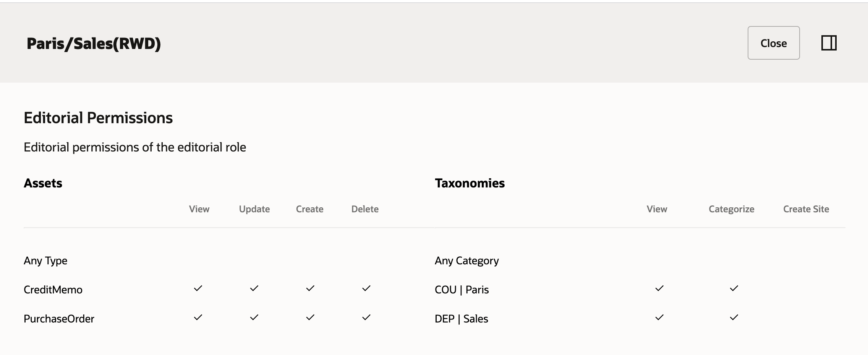Open the side panel drawer icon
This screenshot has height=355, width=868.
tap(830, 44)
